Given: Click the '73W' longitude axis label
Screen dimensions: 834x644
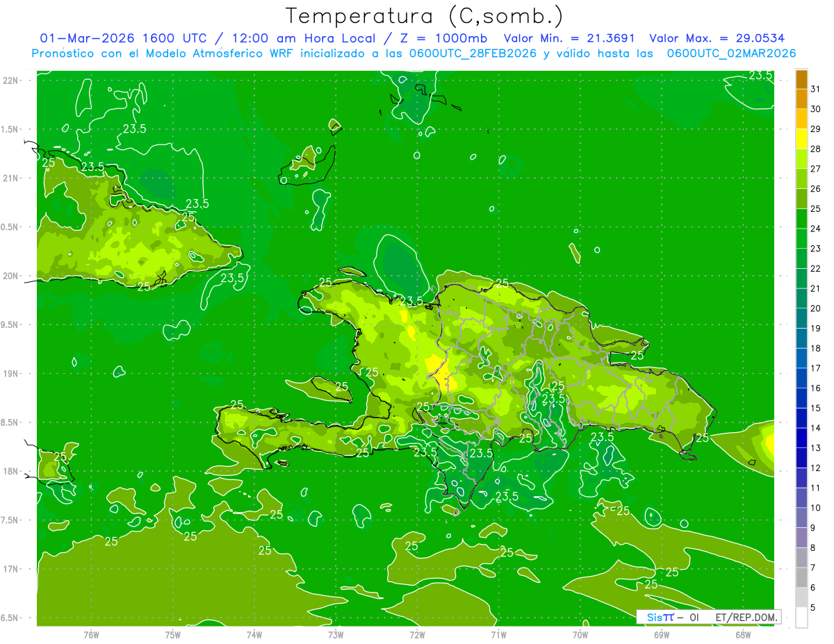Looking at the screenshot, I should point(336,635).
